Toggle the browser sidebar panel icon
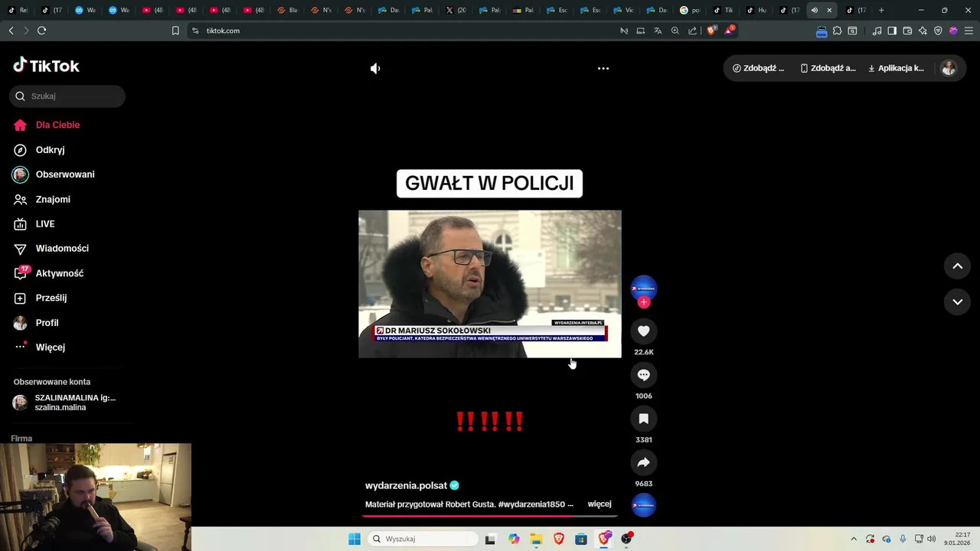 pos(892,31)
